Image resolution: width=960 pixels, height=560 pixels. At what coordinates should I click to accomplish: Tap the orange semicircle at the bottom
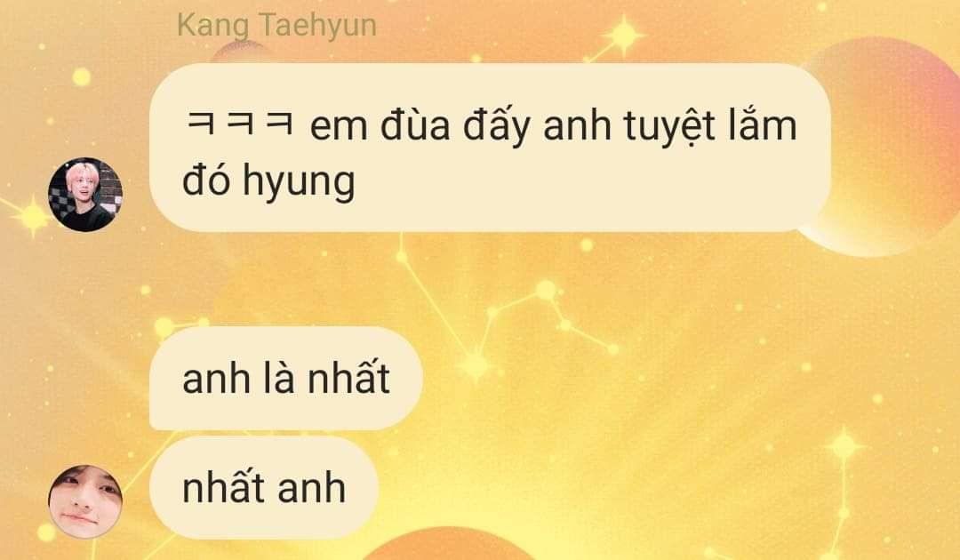[448, 543]
